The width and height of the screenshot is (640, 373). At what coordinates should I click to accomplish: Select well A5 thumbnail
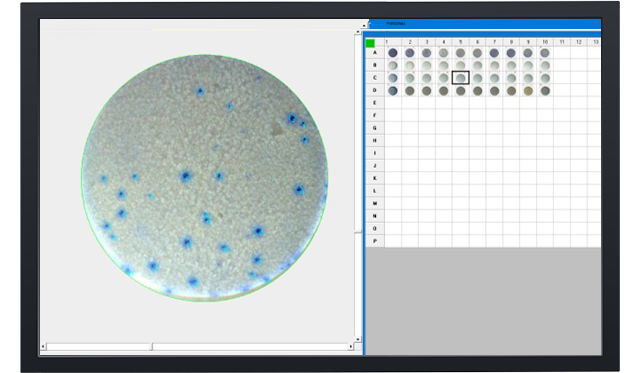tap(460, 53)
